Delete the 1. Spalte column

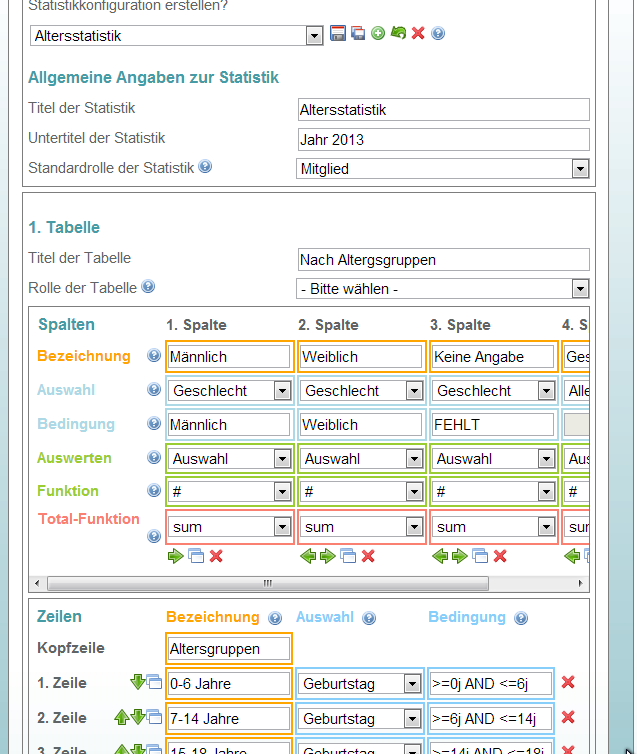coord(216,556)
